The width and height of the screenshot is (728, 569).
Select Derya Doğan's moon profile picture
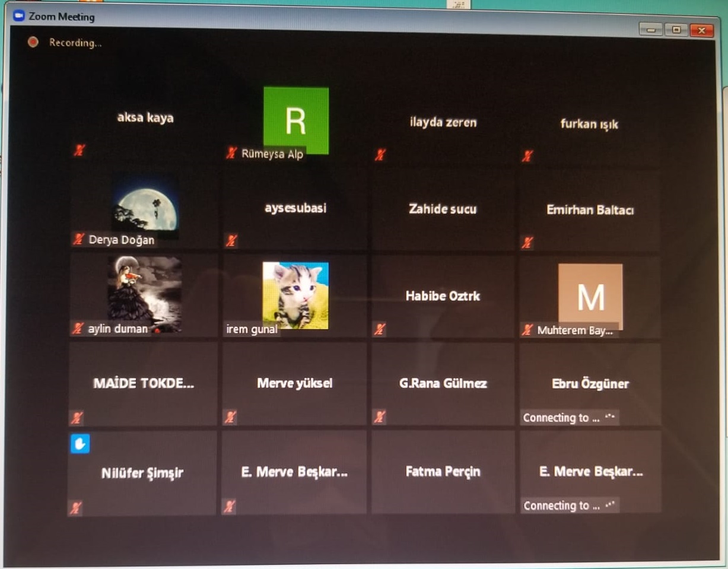pos(145,204)
